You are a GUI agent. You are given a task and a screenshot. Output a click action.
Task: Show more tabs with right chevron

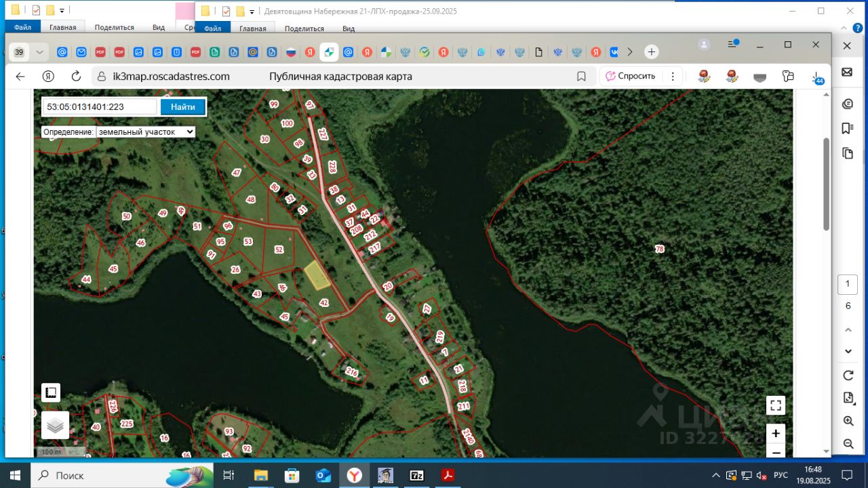pyautogui.click(x=630, y=52)
